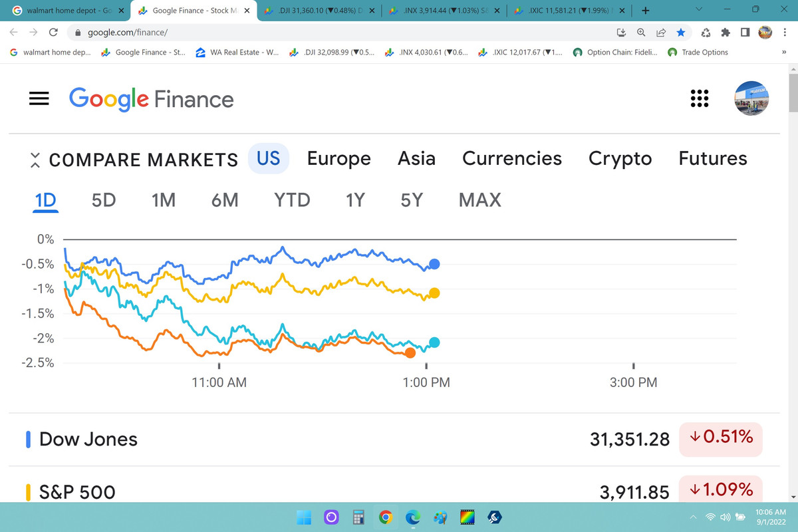798x532 pixels.
Task: Open the browser side panel
Action: (x=745, y=32)
